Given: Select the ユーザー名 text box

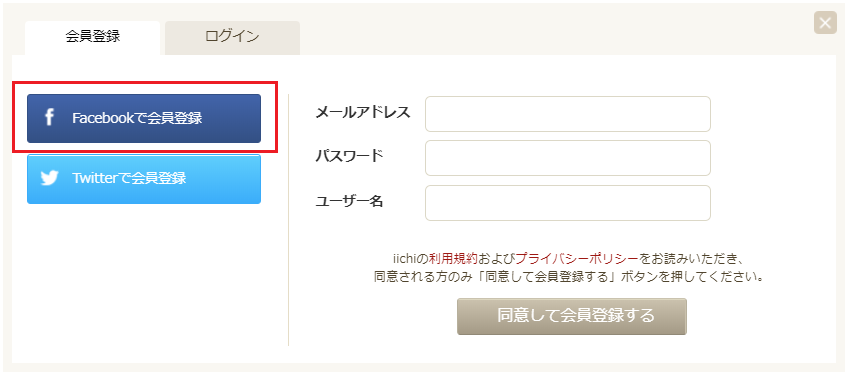Looking at the screenshot, I should tap(567, 203).
